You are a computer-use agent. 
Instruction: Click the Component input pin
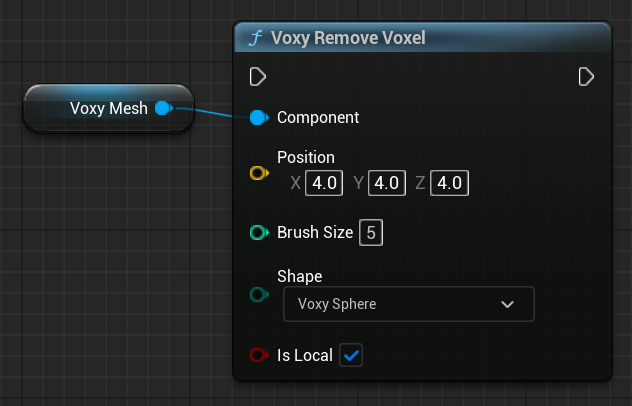pos(258,117)
